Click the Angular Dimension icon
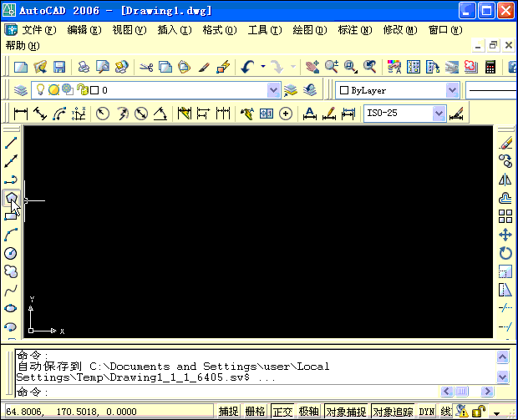The height and width of the screenshot is (420, 518). point(160,114)
